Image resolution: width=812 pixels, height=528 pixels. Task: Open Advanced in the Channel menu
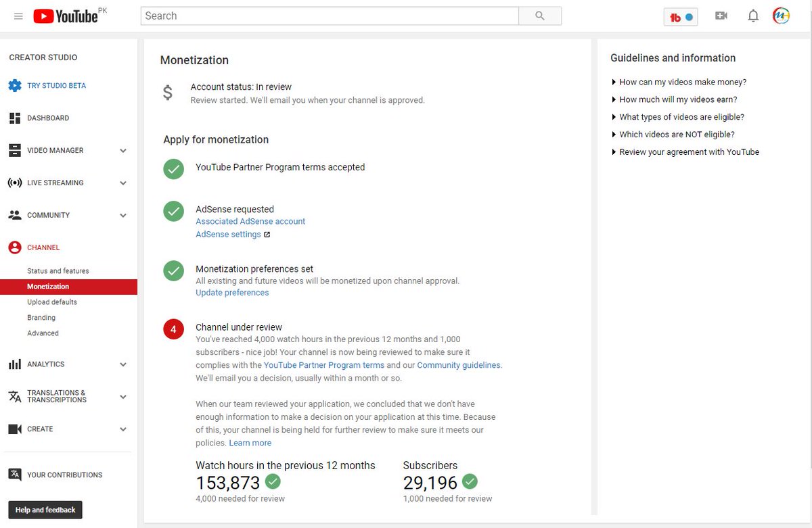tap(43, 333)
